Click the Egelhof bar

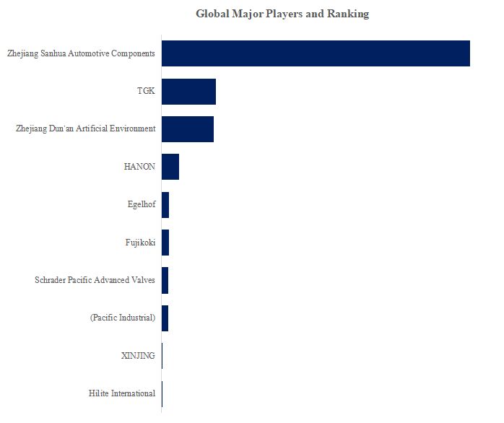[165, 205]
